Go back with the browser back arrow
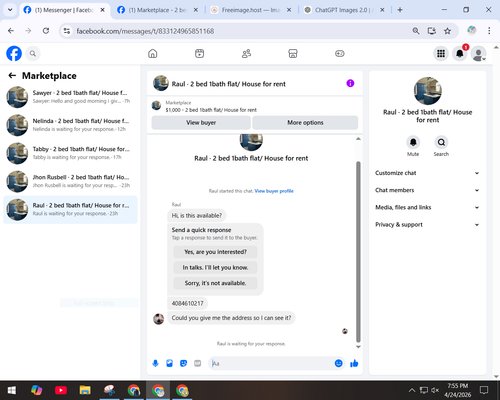The height and width of the screenshot is (400, 500). coord(11,31)
